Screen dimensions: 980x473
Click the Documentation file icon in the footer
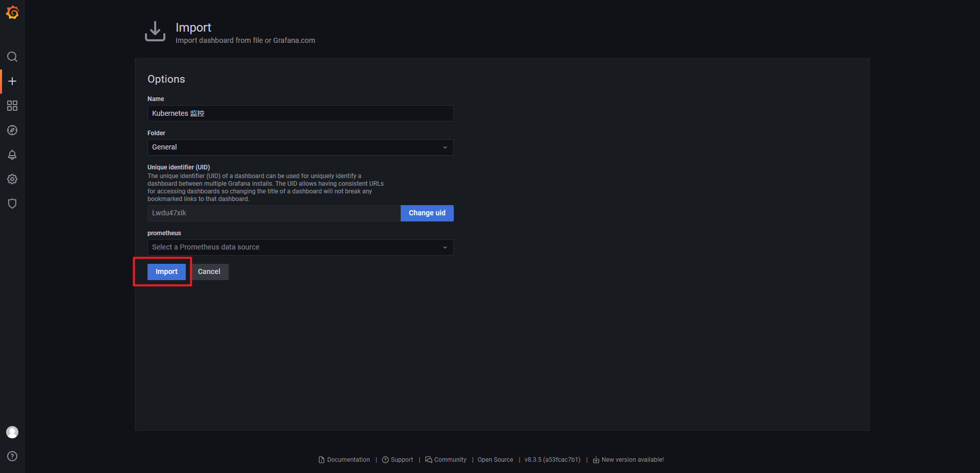322,460
